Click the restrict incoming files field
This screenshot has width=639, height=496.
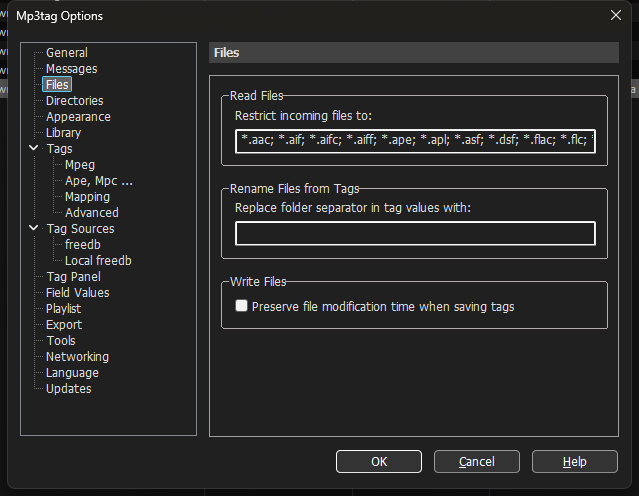coord(415,141)
